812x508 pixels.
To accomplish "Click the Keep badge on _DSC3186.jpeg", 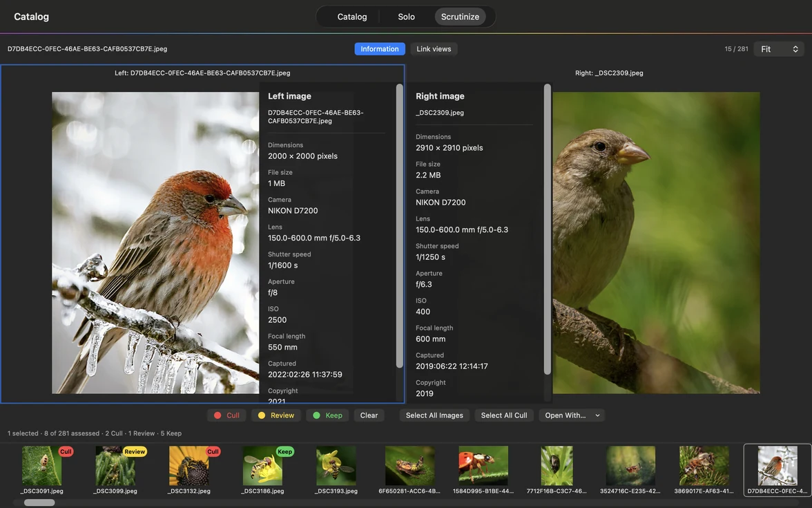I will point(284,451).
